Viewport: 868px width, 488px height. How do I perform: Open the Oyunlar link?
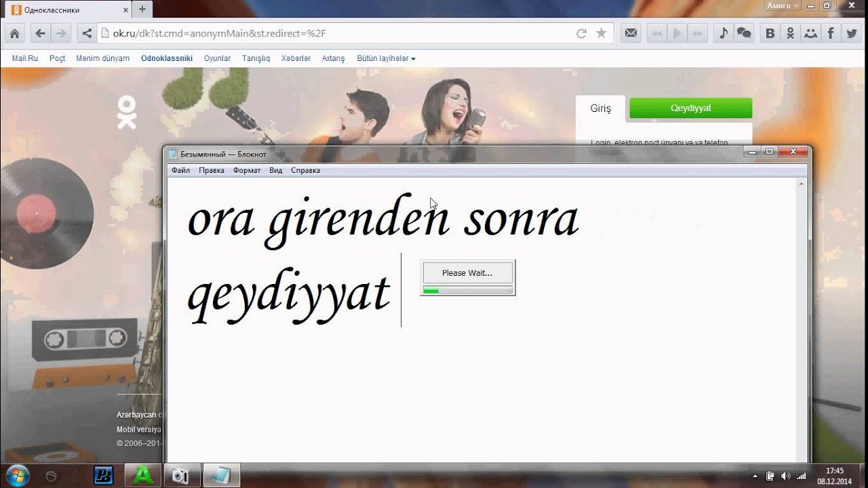(217, 58)
